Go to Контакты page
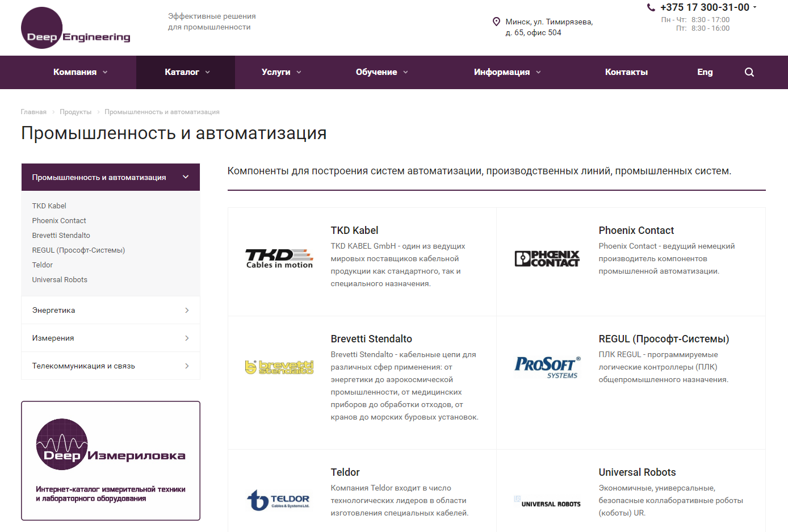Screen dimensions: 788x532 click(626, 72)
